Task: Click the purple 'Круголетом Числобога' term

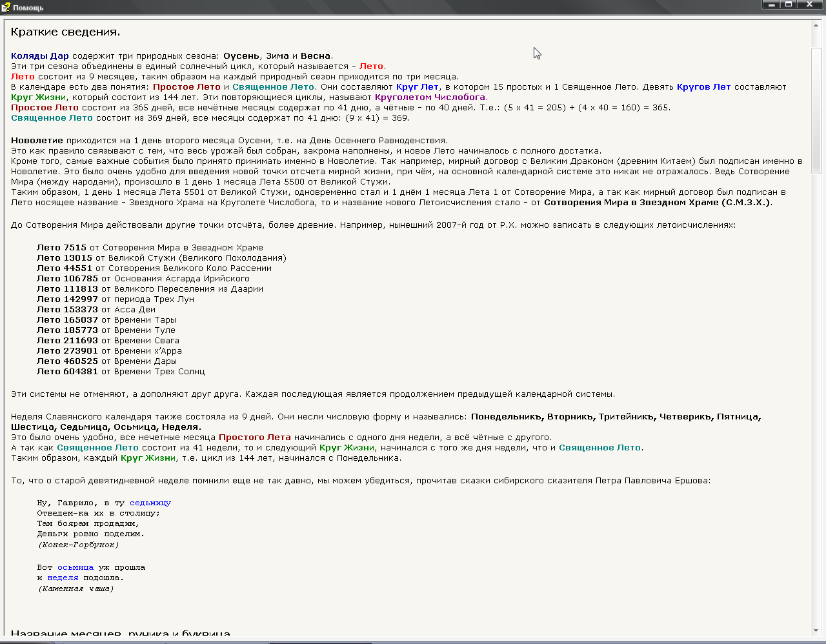Action: 430,97
